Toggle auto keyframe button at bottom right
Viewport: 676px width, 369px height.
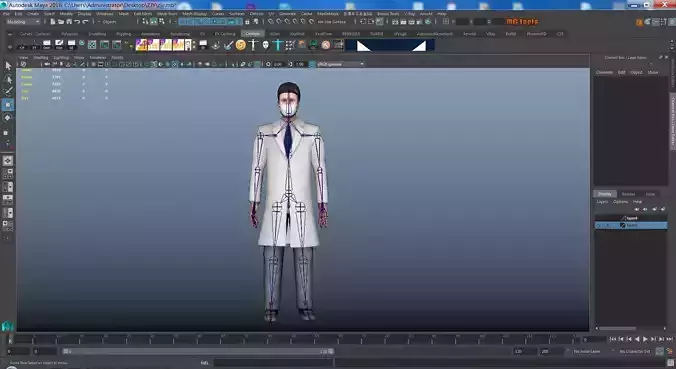659,351
